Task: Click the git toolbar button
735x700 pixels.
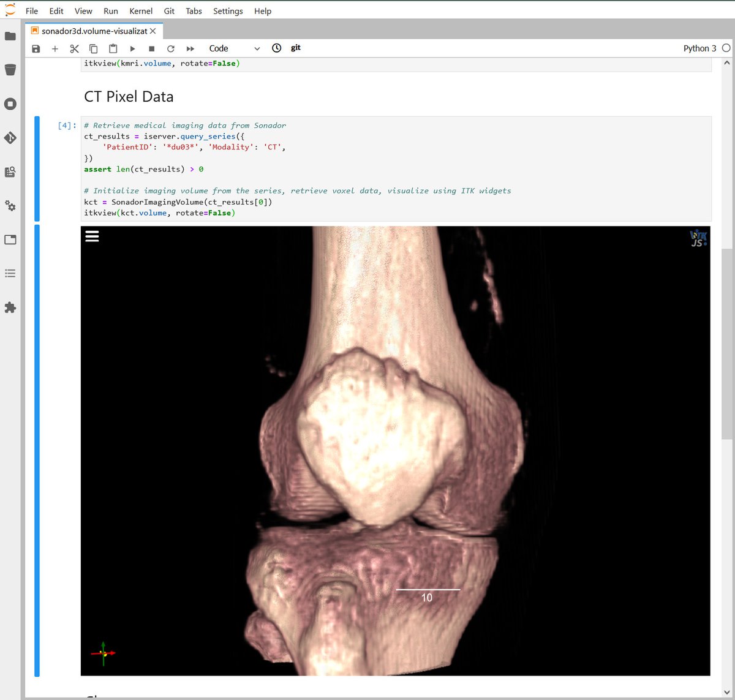Action: 296,48
